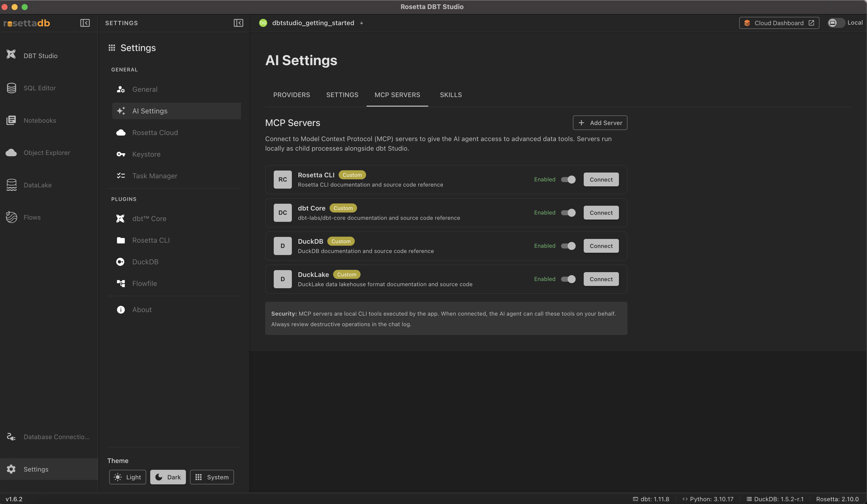This screenshot has width=867, height=504.
Task: Click the Rosetta: 2.10.0 status entry
Action: (837, 499)
